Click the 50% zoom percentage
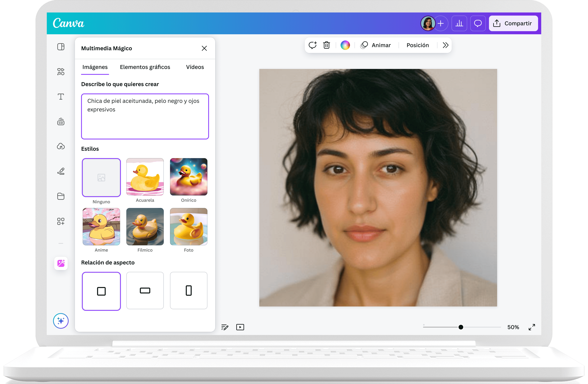The height and width of the screenshot is (384, 588). 513,327
